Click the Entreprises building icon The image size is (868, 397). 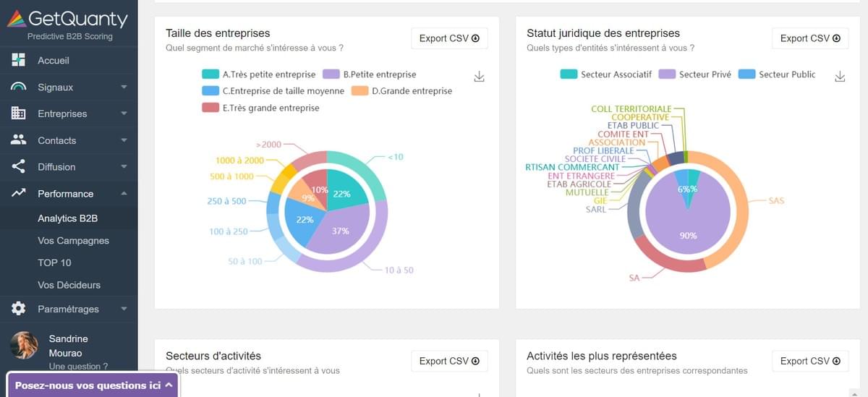point(19,114)
